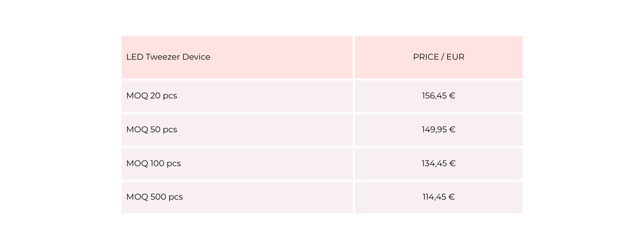The height and width of the screenshot is (242, 644).
Task: Click the word Device in the header
Action: pos(196,57)
